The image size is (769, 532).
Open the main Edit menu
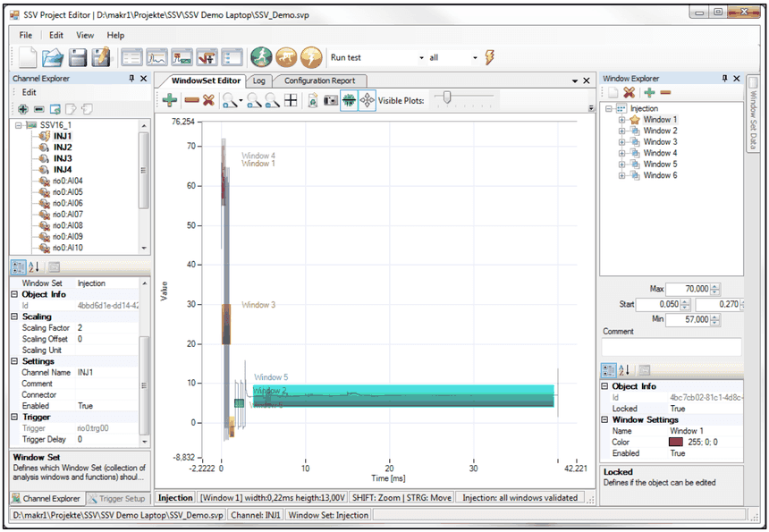pos(56,35)
